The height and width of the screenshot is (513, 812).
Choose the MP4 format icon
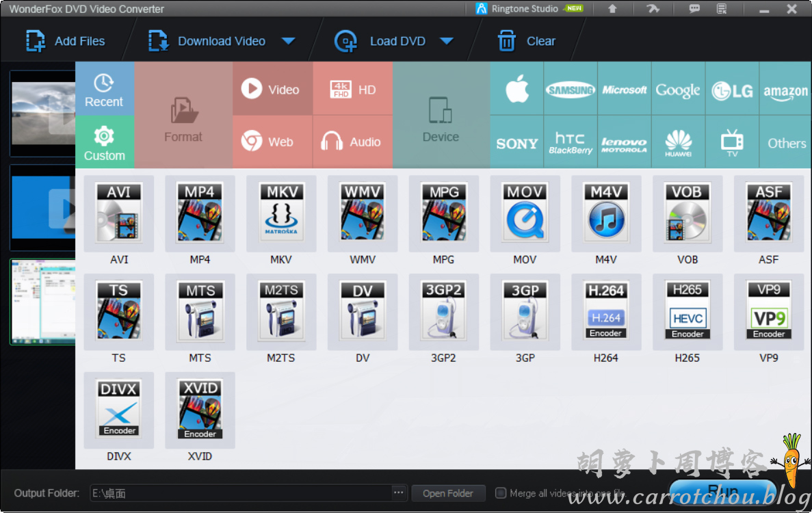200,214
